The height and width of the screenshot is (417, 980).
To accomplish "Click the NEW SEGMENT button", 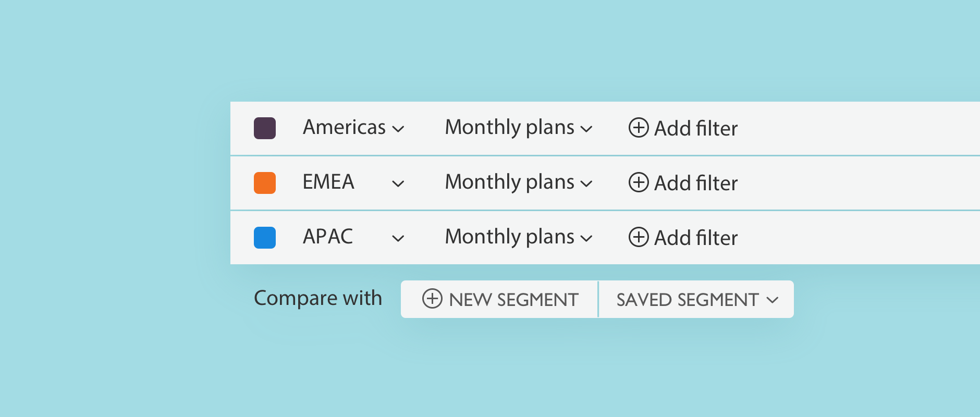I will (x=498, y=299).
